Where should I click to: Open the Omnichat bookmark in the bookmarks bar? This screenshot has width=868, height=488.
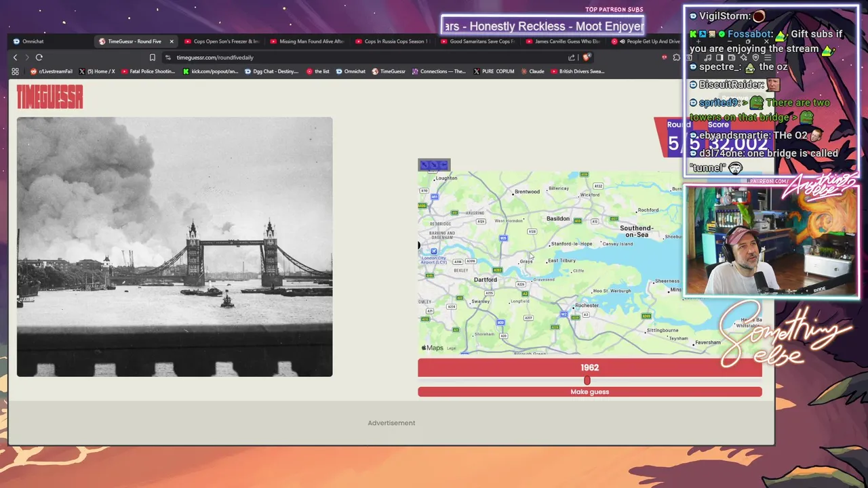351,71
